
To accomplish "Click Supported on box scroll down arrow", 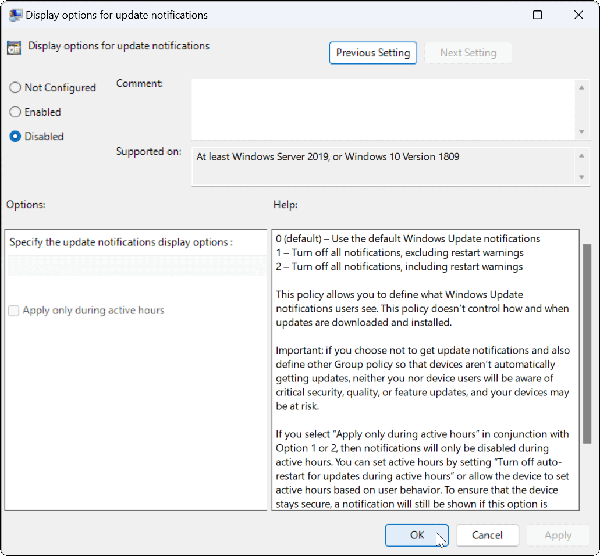I will [582, 177].
